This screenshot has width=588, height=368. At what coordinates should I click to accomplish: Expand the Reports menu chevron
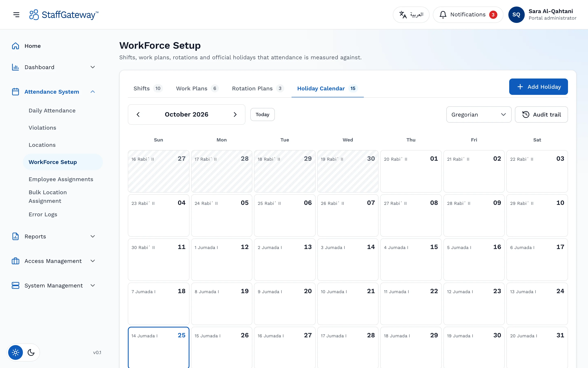point(92,237)
